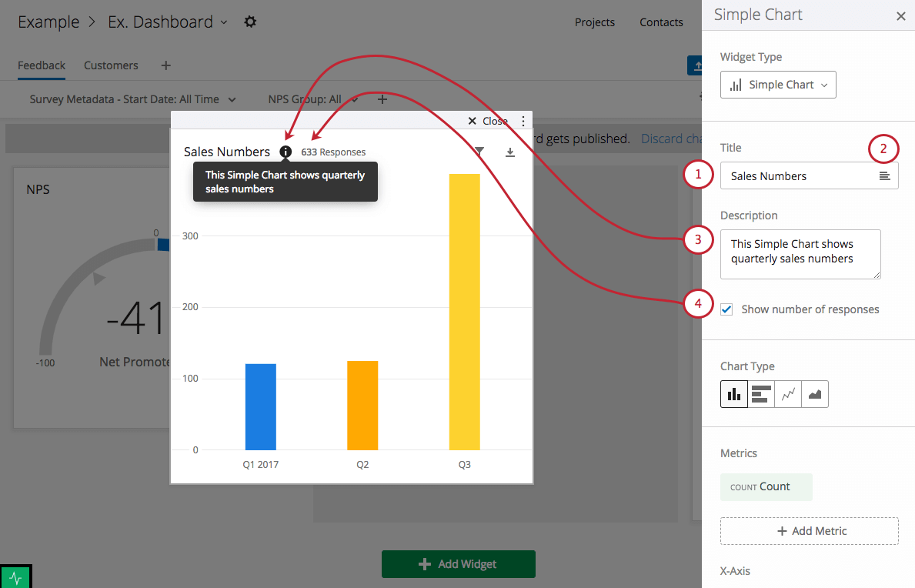Screen dimensions: 915x588
Task: Open the Projects menu item
Action: 595,22
